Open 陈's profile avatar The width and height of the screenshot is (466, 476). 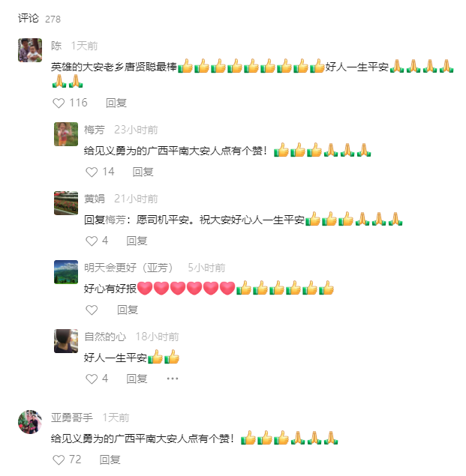[30, 50]
